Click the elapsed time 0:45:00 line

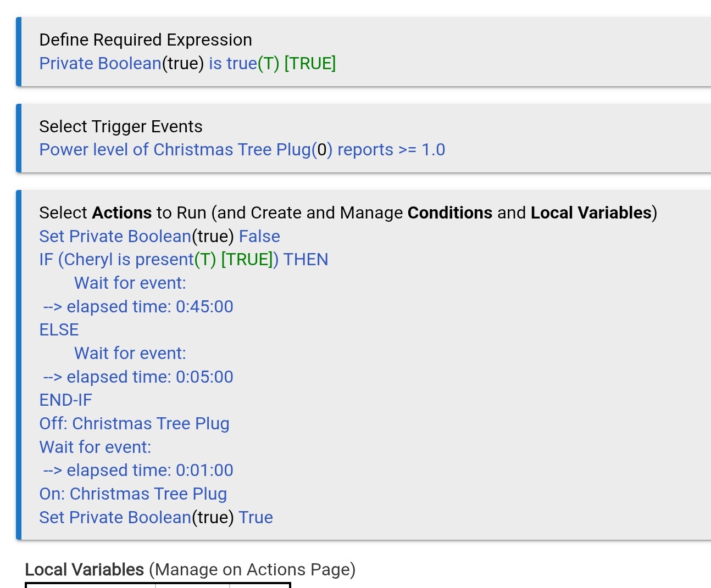(x=138, y=306)
